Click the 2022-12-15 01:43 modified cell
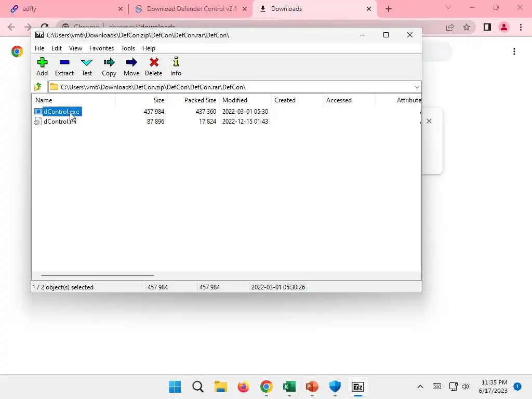The height and width of the screenshot is (399, 532). pos(245,122)
